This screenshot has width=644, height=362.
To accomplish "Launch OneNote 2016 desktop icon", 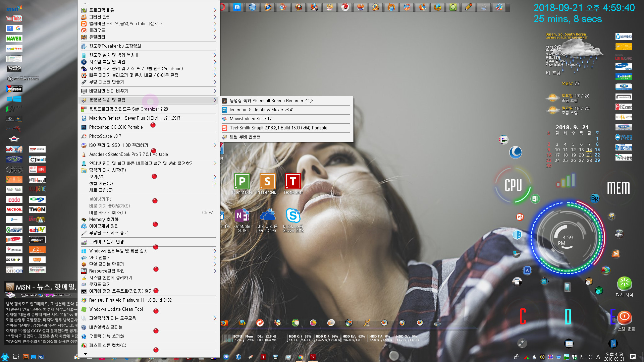I will pos(242,220).
